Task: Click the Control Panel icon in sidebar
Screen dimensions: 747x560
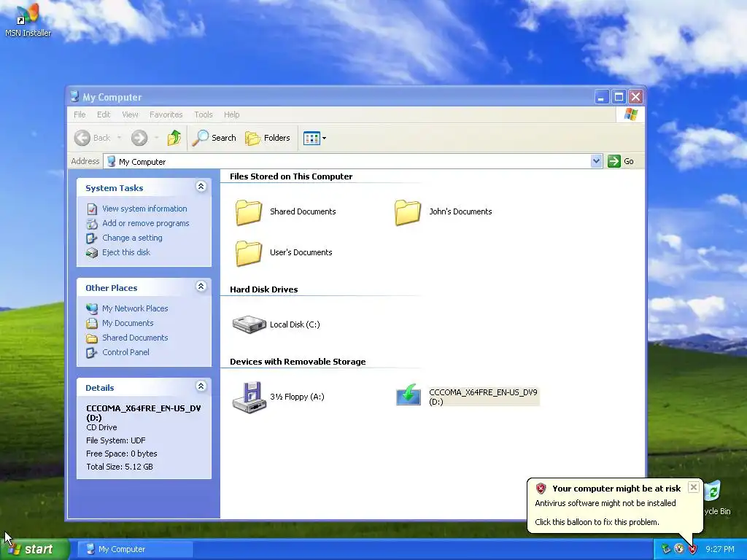Action: [x=92, y=352]
